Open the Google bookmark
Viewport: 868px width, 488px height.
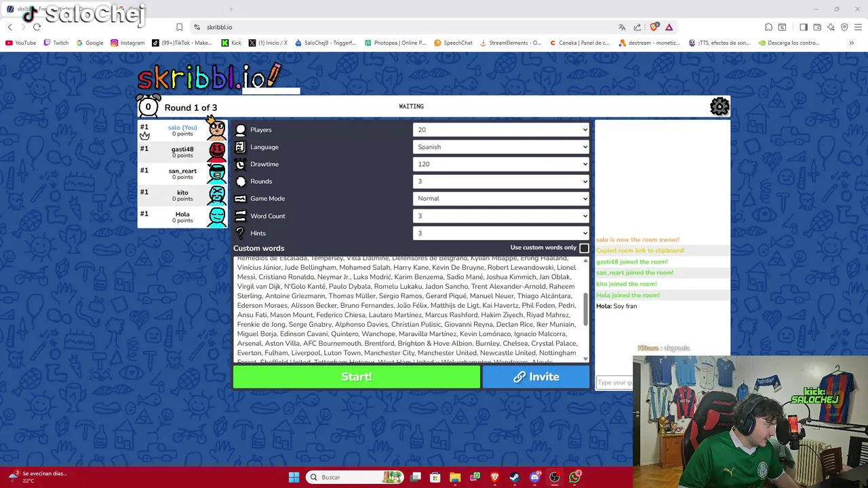[90, 43]
